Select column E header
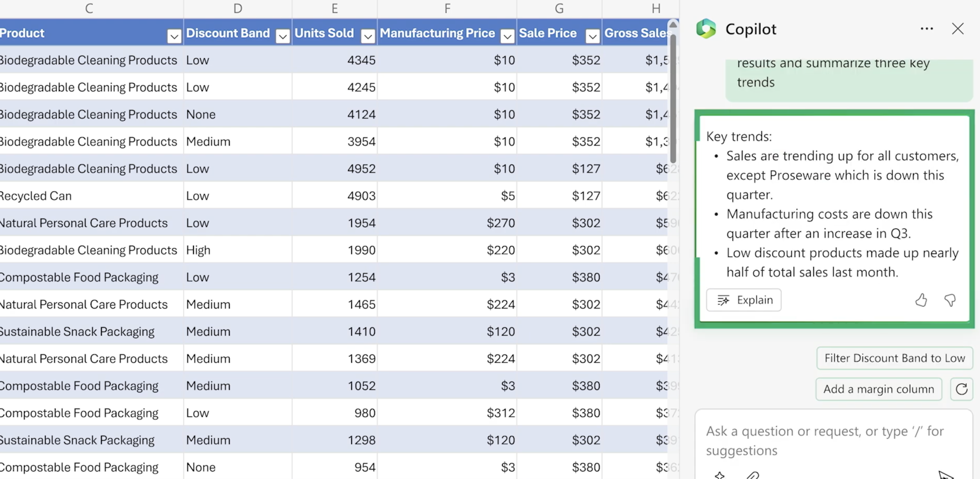Image resolution: width=980 pixels, height=479 pixels. pyautogui.click(x=334, y=8)
